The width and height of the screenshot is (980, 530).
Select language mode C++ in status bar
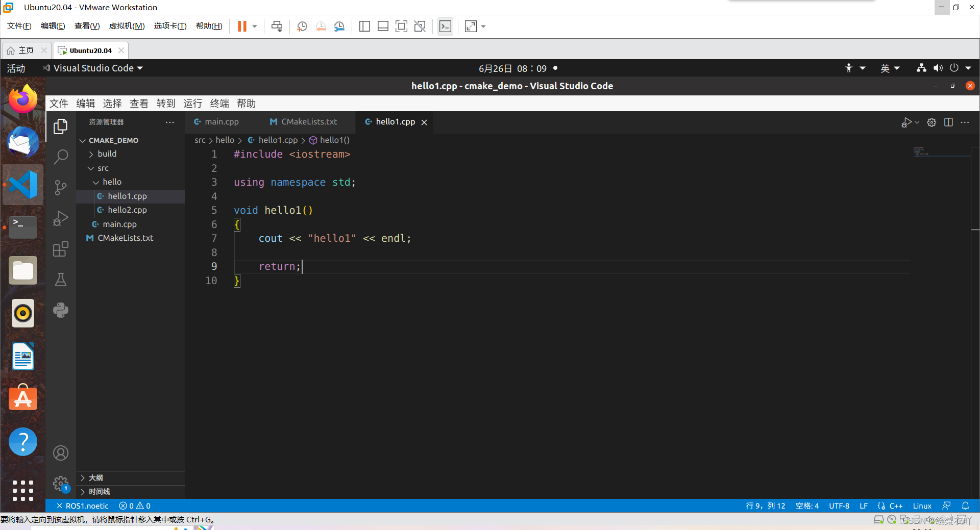[896, 506]
